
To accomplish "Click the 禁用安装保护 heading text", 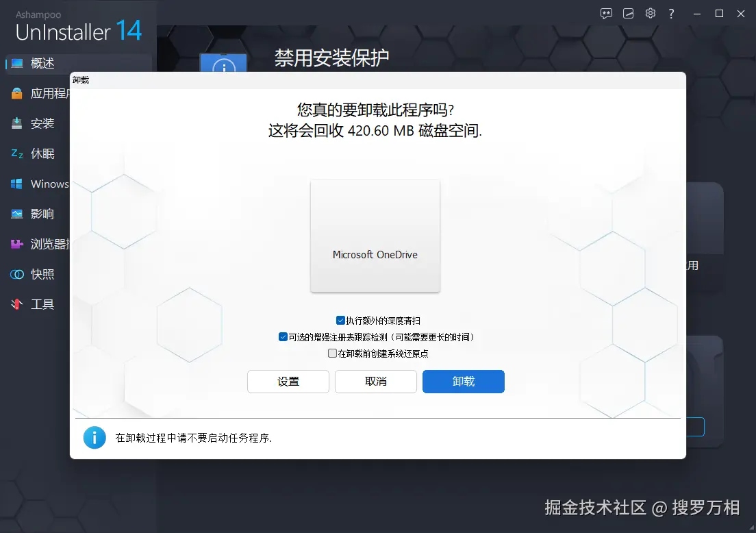I will (331, 58).
